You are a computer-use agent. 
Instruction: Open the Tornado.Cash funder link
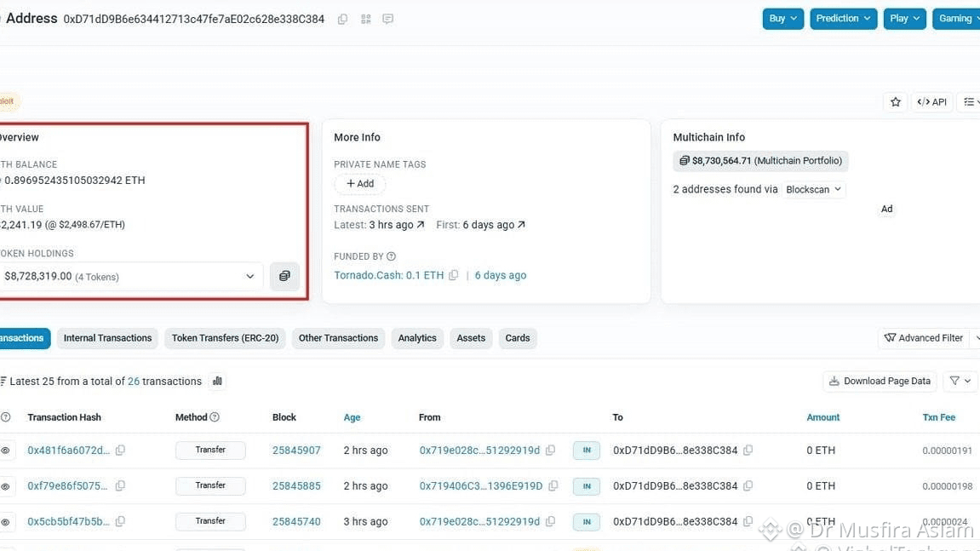pyautogui.click(x=389, y=275)
